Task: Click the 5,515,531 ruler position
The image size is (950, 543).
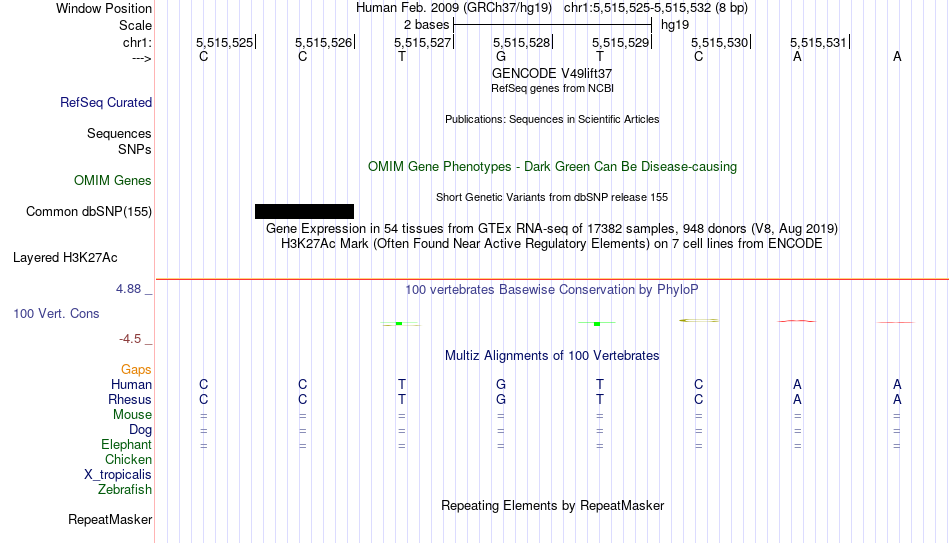Action: pyautogui.click(x=819, y=42)
